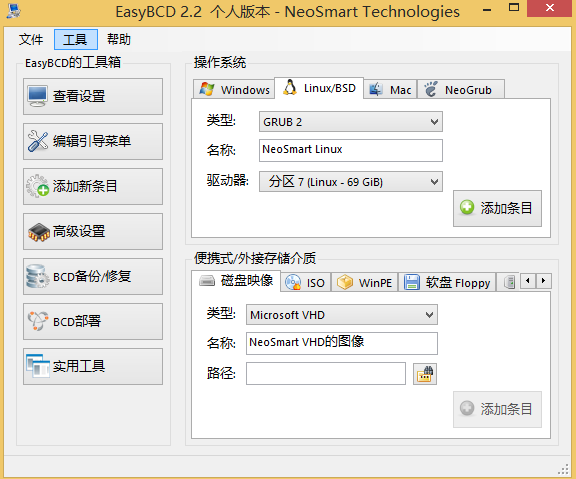Open 高级设置 panel
The width and height of the screenshot is (576, 479).
pyautogui.click(x=93, y=231)
